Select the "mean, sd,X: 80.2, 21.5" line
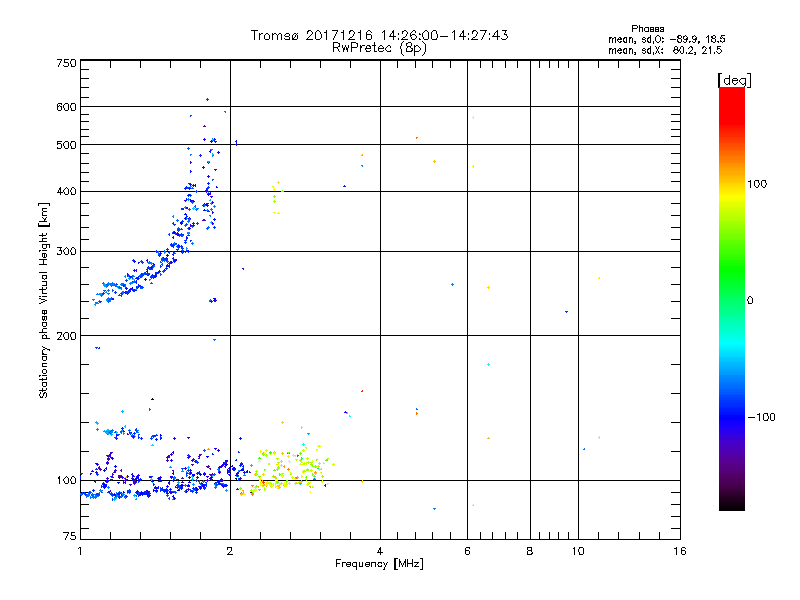 click(665, 50)
